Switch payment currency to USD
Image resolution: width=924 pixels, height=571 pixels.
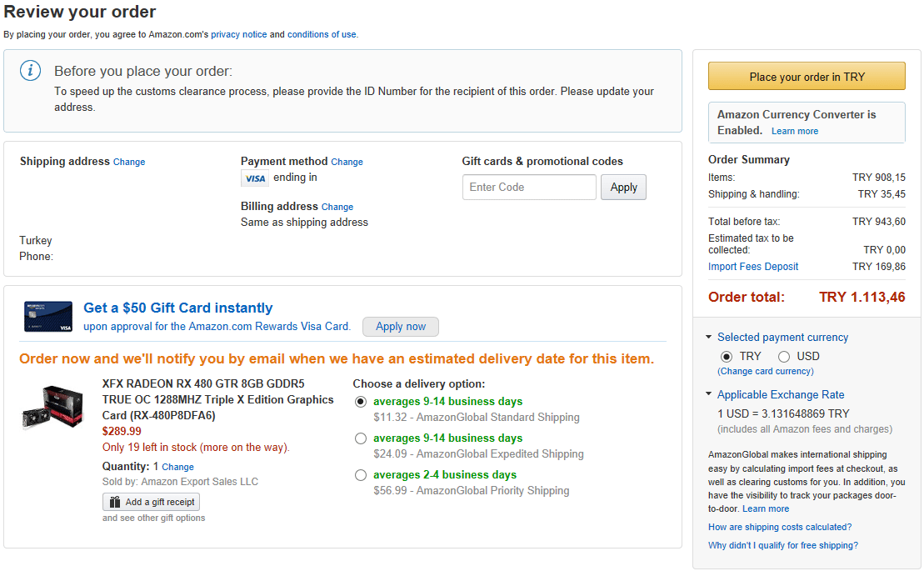click(784, 357)
